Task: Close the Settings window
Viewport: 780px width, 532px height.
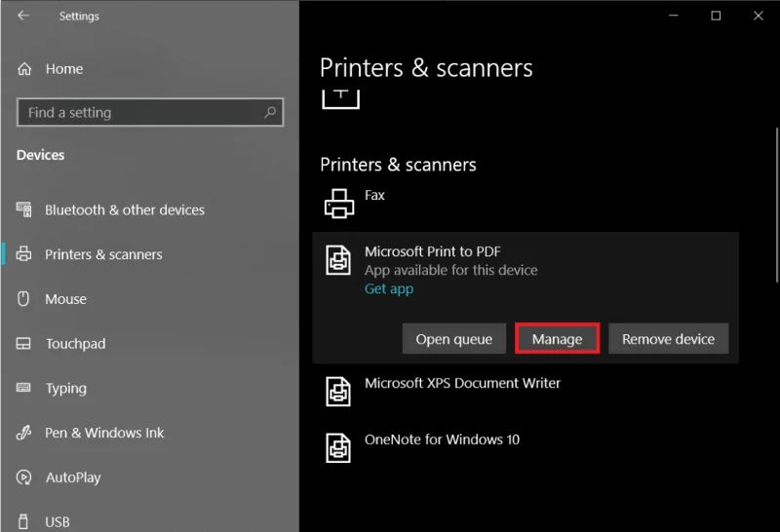Action: (759, 16)
